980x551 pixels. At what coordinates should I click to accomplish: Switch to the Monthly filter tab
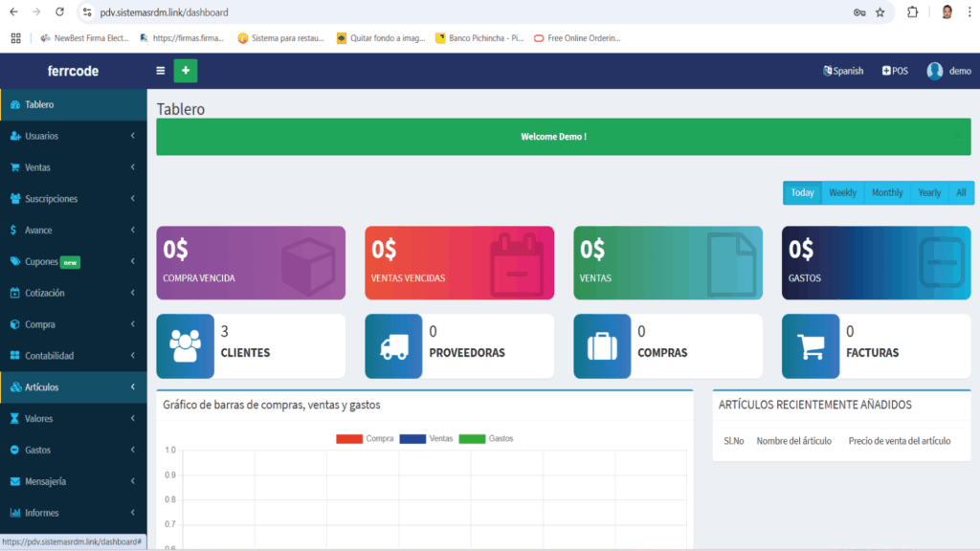coord(887,192)
